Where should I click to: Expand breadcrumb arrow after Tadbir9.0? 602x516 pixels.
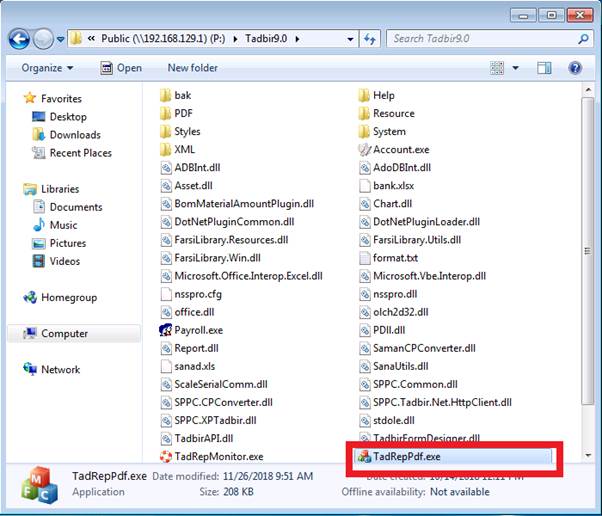[298, 39]
